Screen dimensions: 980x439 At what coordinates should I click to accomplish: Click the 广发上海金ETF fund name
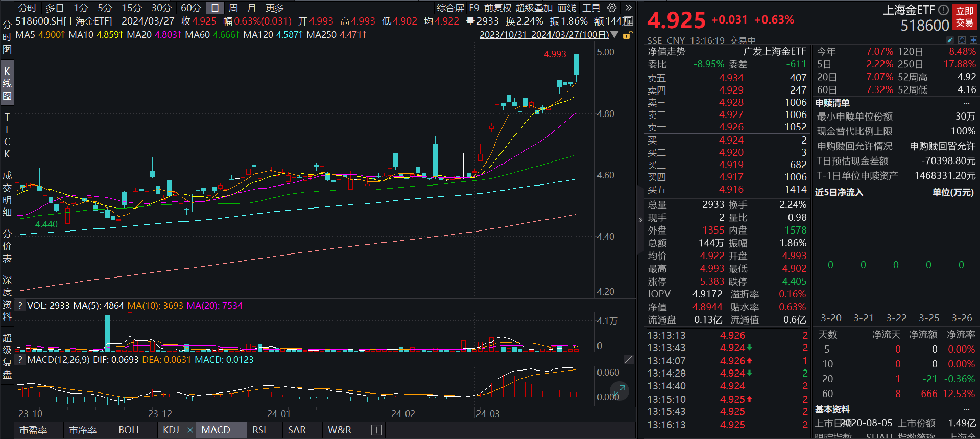(x=775, y=52)
